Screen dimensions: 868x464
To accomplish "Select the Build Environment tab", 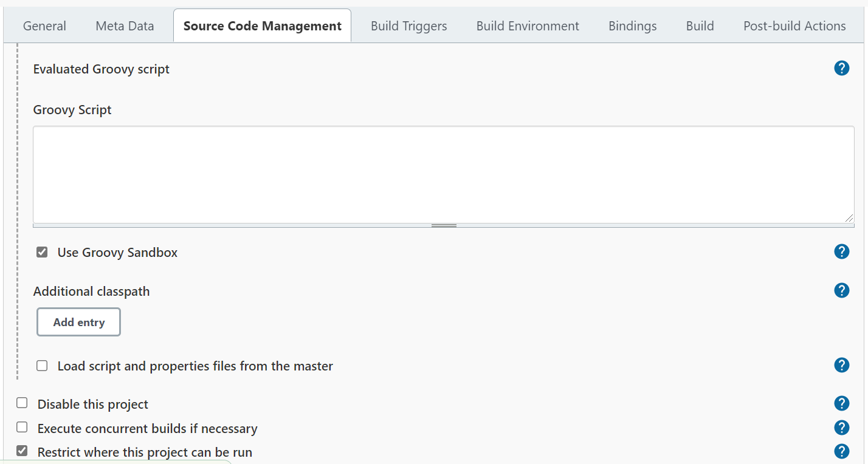I will click(x=528, y=26).
